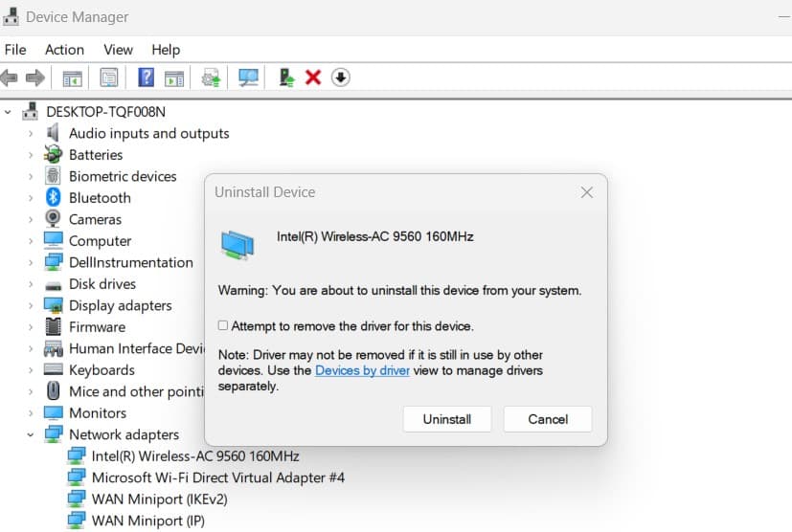
Task: Select the Biometric devices label
Action: (123, 176)
